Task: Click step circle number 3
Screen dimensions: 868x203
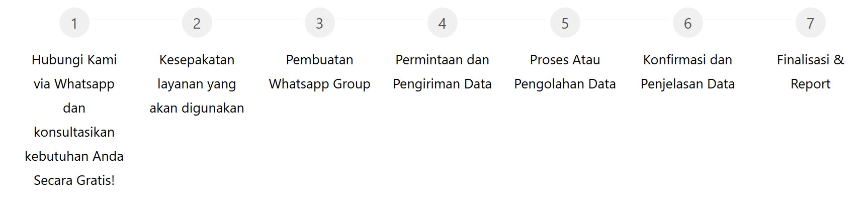Action: [x=320, y=23]
